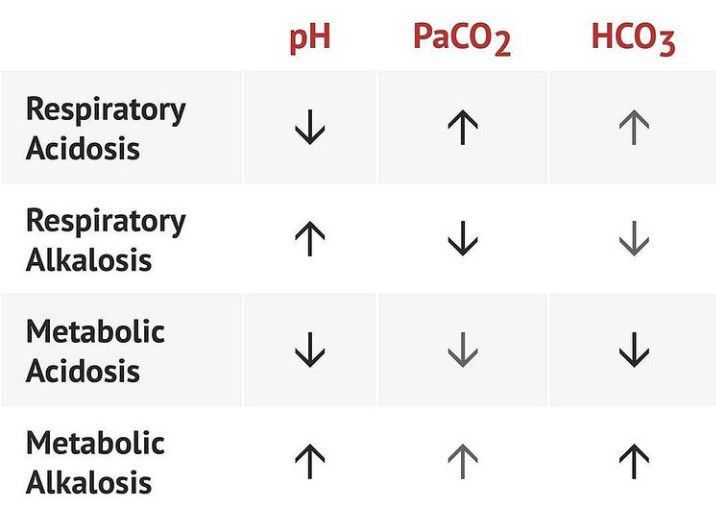This screenshot has height=523, width=716.
Task: Select the PaCO2 column header
Action: pos(461,38)
